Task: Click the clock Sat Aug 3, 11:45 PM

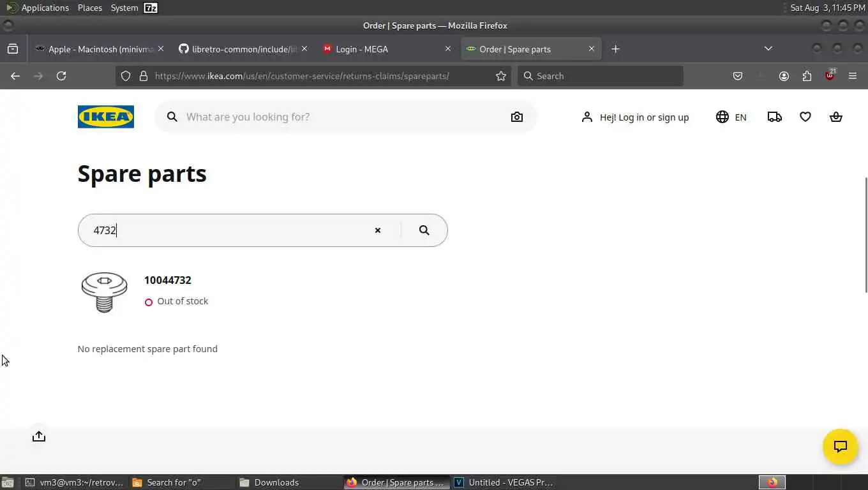Action: pos(828,8)
